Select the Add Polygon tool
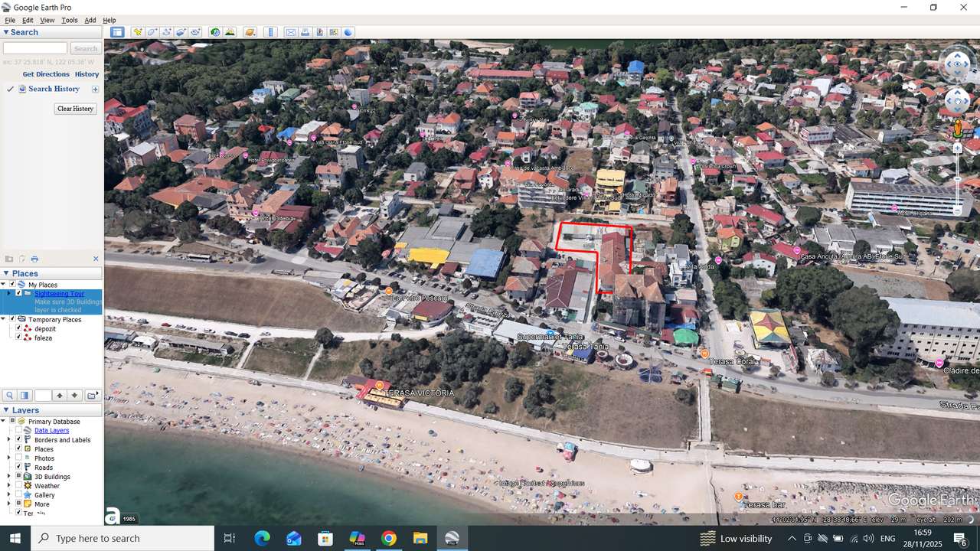 pyautogui.click(x=151, y=32)
